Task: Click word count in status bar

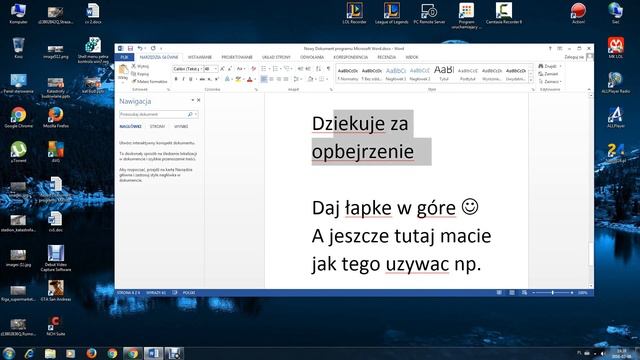Action: (156, 293)
